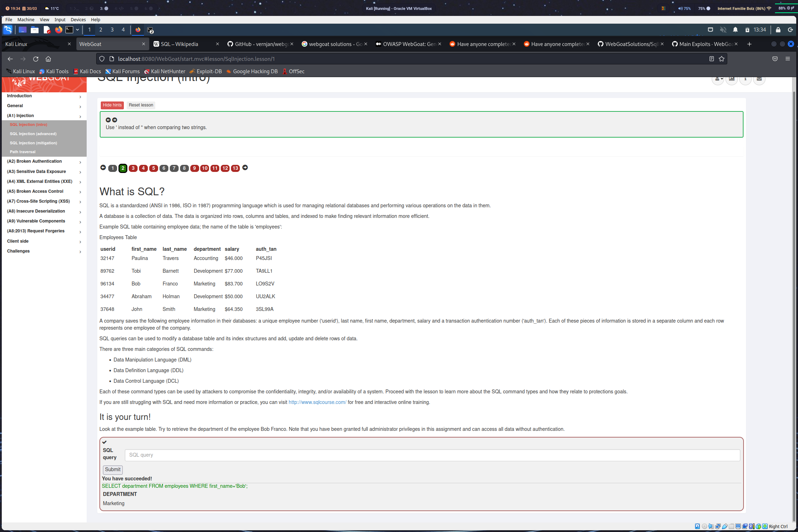Open the sqlcourse.com link
The image size is (798, 532).
317,403
